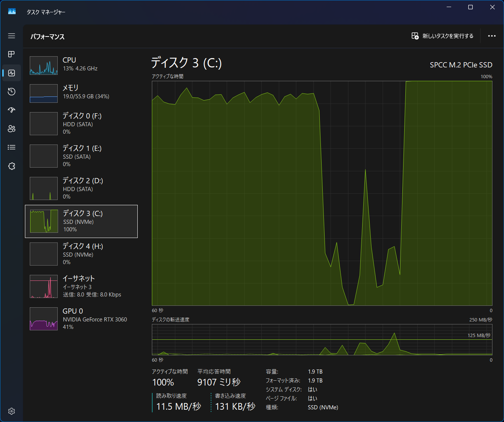Open Task Manager settings gear
Screen dimensions: 504x422
pyautogui.click(x=12, y=411)
